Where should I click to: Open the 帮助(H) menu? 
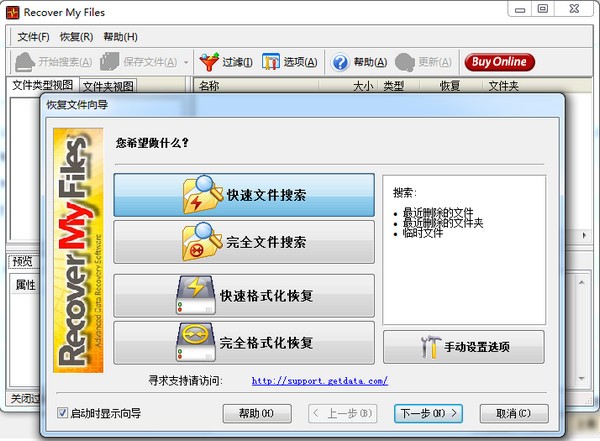tap(121, 37)
